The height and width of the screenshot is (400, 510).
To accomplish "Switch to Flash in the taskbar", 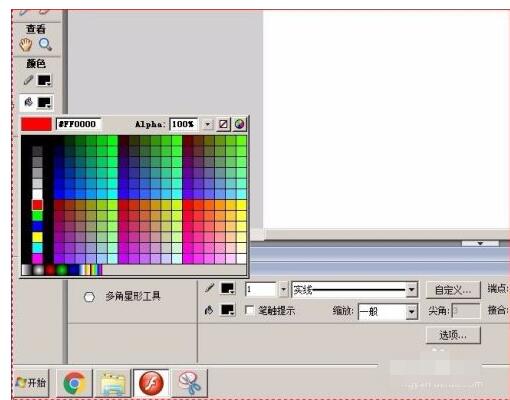I will point(151,383).
